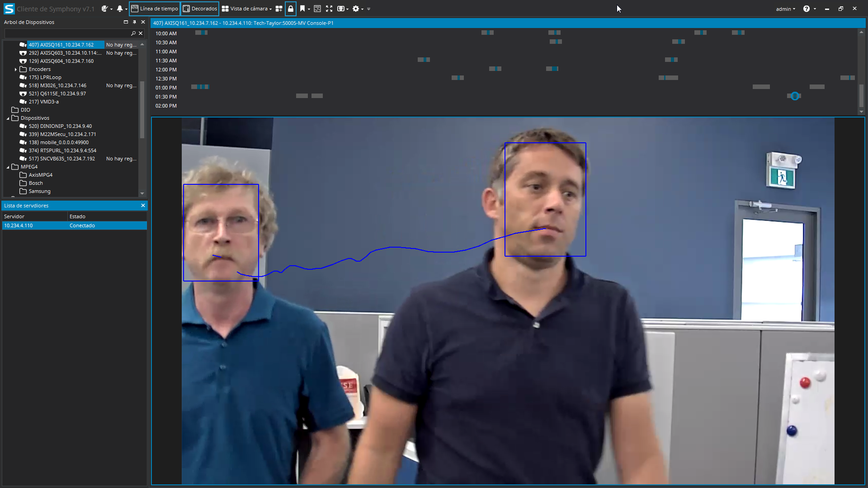Screen dimensions: 868x488
Task: Click the help question mark icon
Action: (x=807, y=9)
